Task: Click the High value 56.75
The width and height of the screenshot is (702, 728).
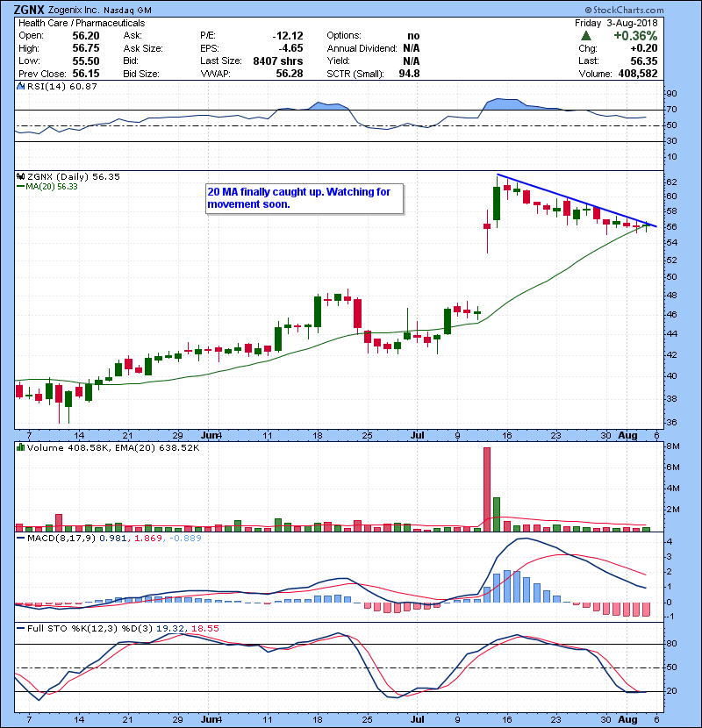Action: (x=86, y=48)
